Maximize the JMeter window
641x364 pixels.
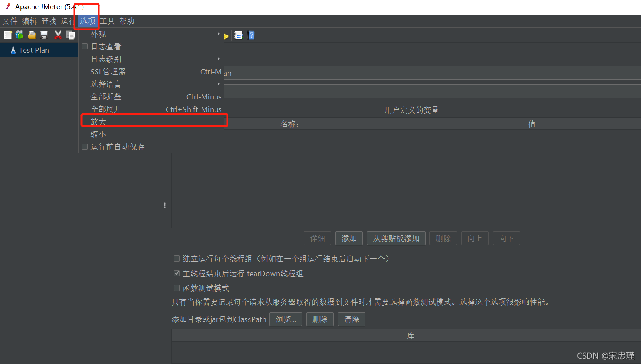[x=619, y=6]
